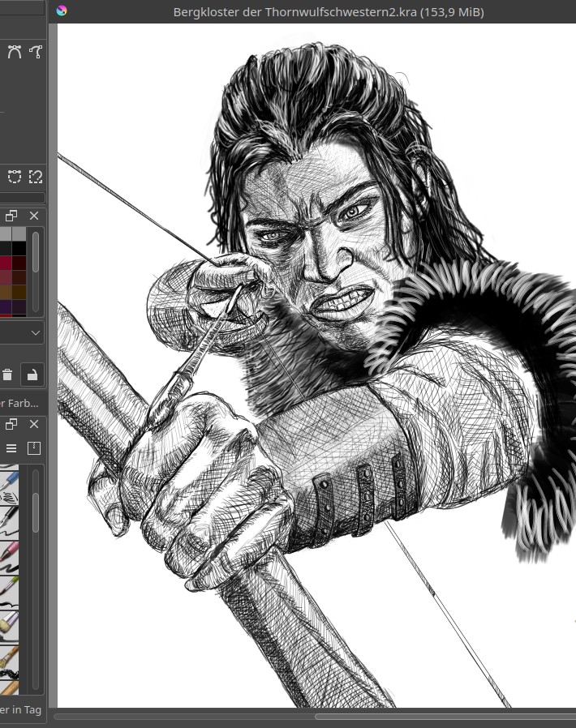Image resolution: width=576 pixels, height=728 pixels.
Task: Click the trash delete color icon
Action: click(x=7, y=375)
